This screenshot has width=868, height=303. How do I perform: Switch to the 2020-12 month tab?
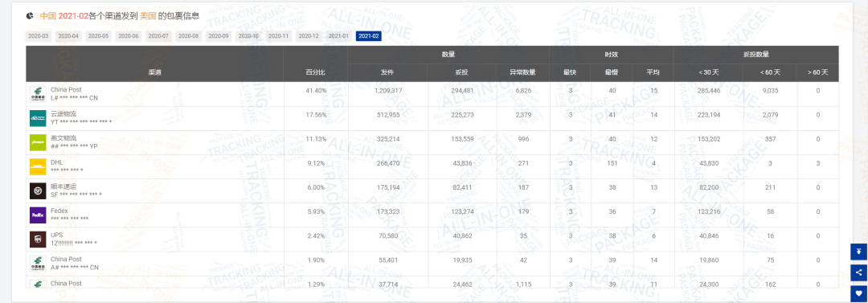(x=309, y=36)
